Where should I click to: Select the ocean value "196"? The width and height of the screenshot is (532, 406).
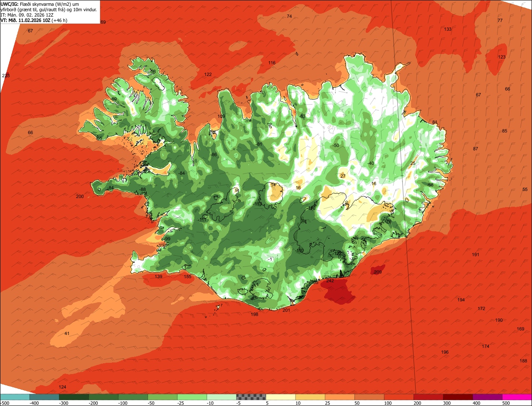pyautogui.click(x=445, y=352)
